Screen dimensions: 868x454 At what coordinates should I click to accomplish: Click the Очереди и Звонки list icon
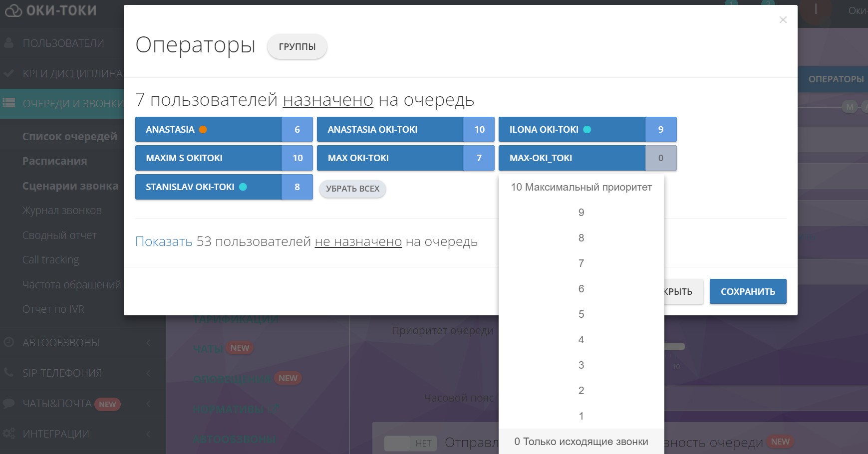click(8, 102)
